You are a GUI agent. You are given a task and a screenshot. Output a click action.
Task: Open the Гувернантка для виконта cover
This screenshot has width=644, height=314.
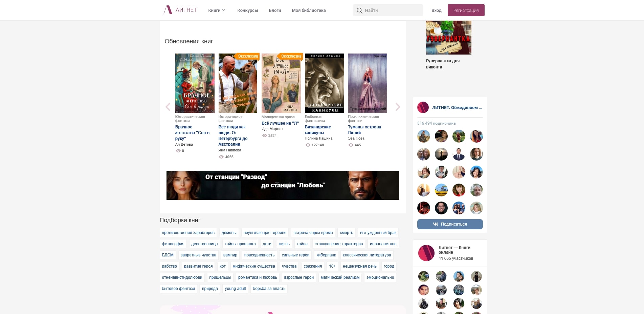coord(448,38)
